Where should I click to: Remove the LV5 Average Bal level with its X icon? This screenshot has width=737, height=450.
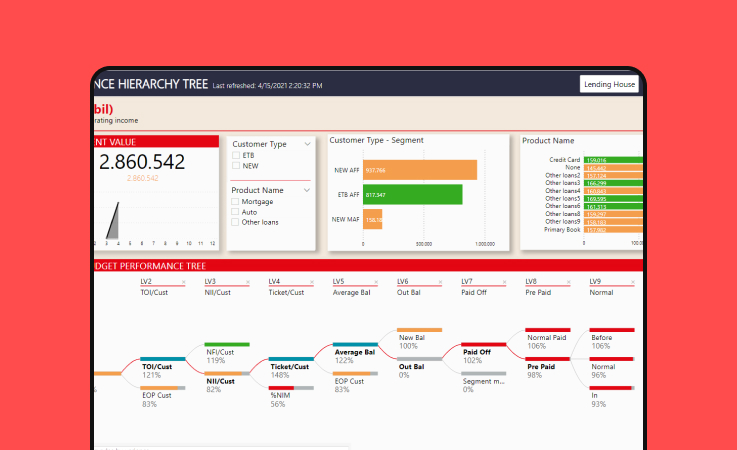coord(377,282)
